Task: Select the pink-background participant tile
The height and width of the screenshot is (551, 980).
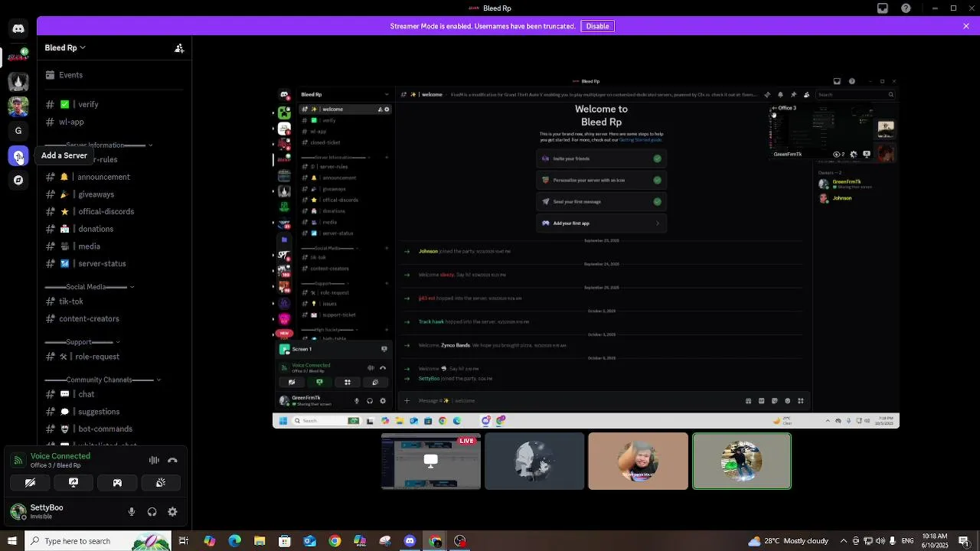Action: click(638, 461)
